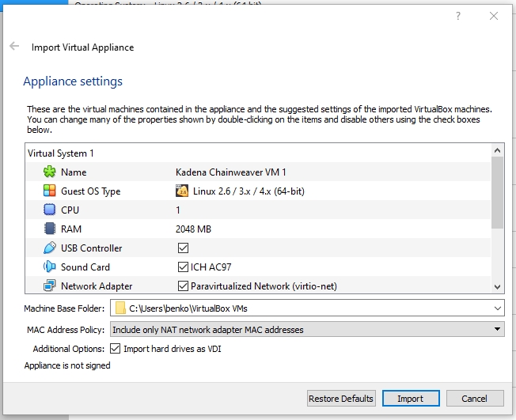The height and width of the screenshot is (420, 516).
Task: Click the question mark help button
Action: pyautogui.click(x=458, y=16)
